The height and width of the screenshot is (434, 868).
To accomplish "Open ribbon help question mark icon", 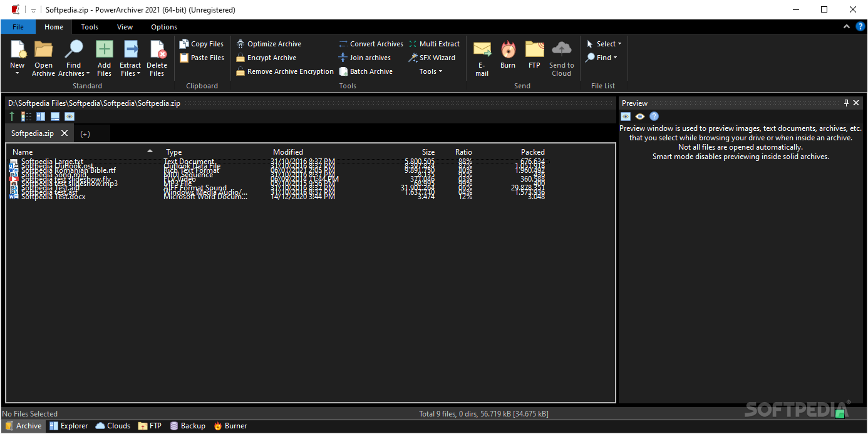I will [860, 26].
